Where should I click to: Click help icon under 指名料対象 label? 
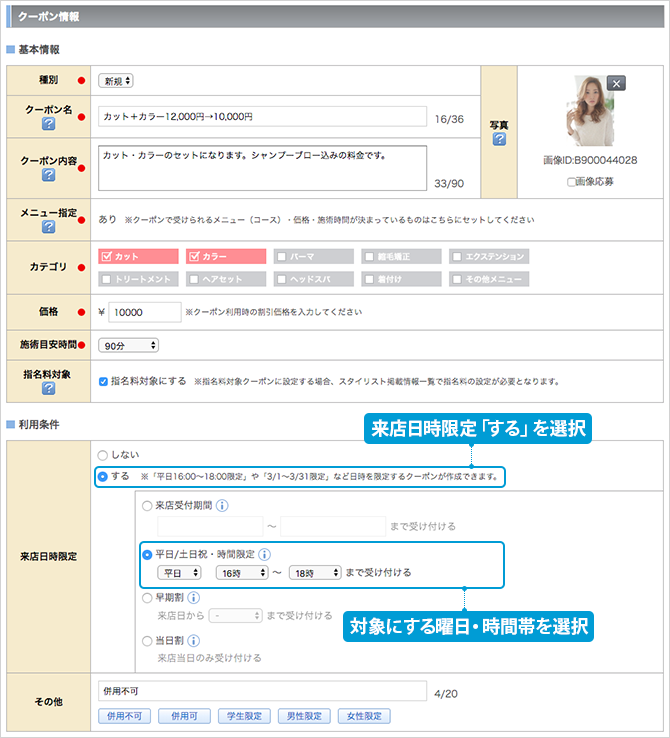[48, 388]
